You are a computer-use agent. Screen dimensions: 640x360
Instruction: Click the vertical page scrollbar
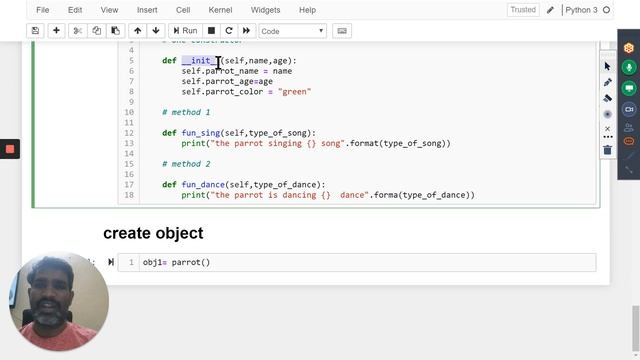pos(636,328)
